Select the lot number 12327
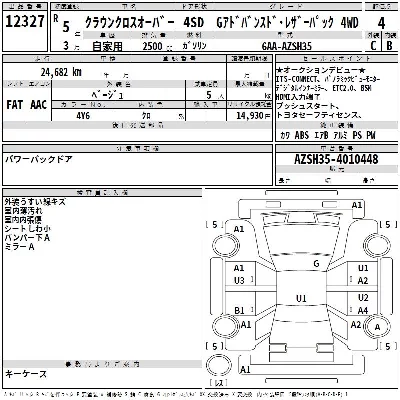400x400 pixels. pos(25,22)
